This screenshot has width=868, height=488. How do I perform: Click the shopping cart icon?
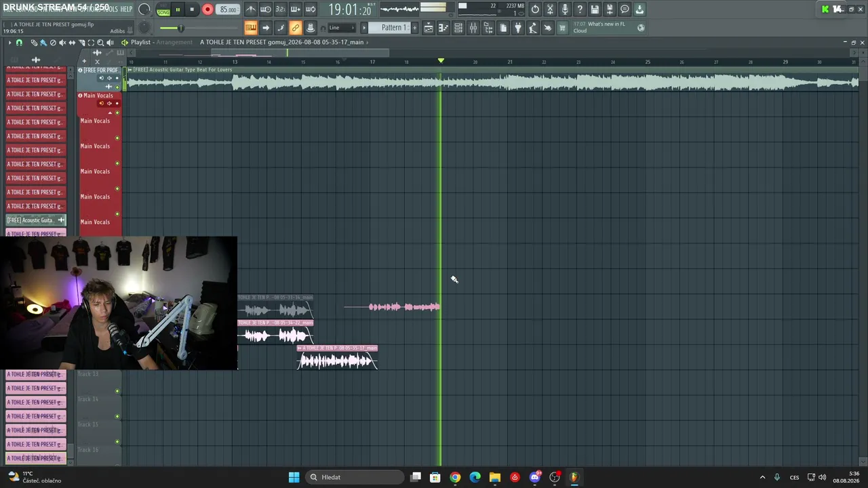click(x=562, y=28)
